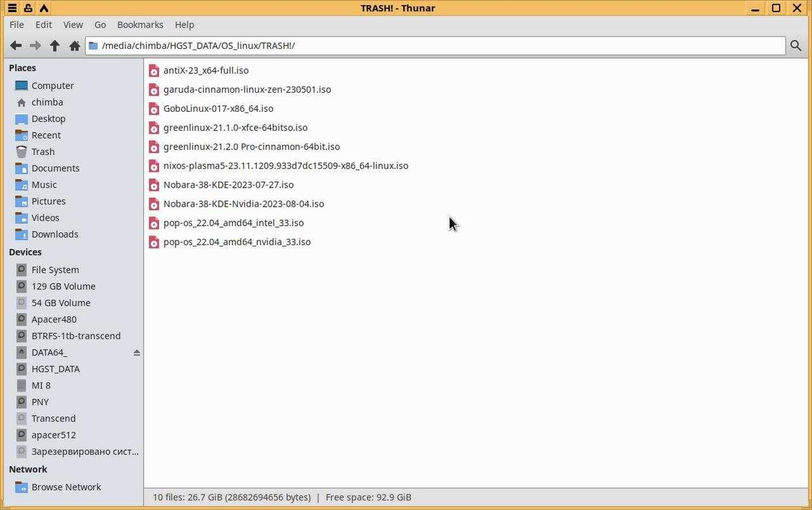The width and height of the screenshot is (812, 510).
Task: Select greenlinux-21.1.0-xfce-64bitso.iso
Action: point(235,127)
